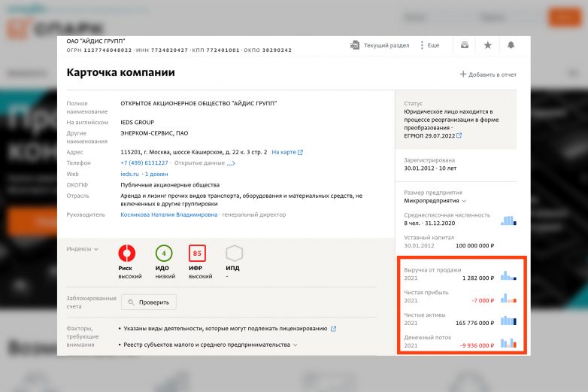Screen dimensions: 588x392
Task: Click the ИФР 85 index square
Action: [x=198, y=254]
